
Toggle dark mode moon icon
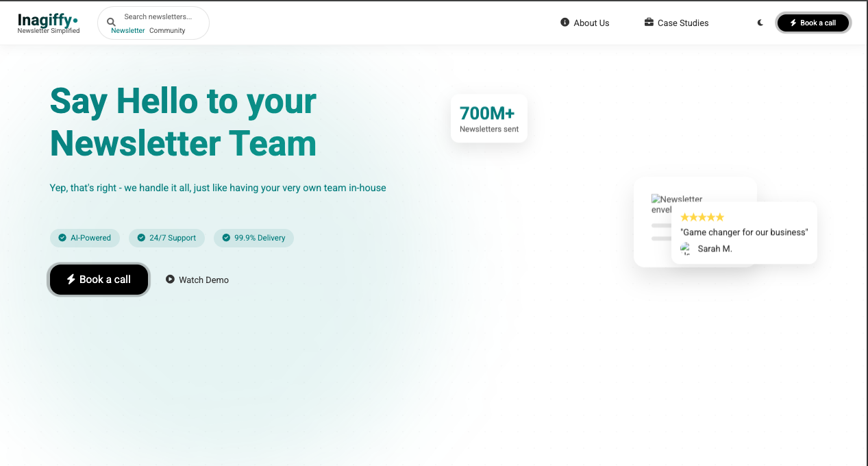pyautogui.click(x=760, y=23)
